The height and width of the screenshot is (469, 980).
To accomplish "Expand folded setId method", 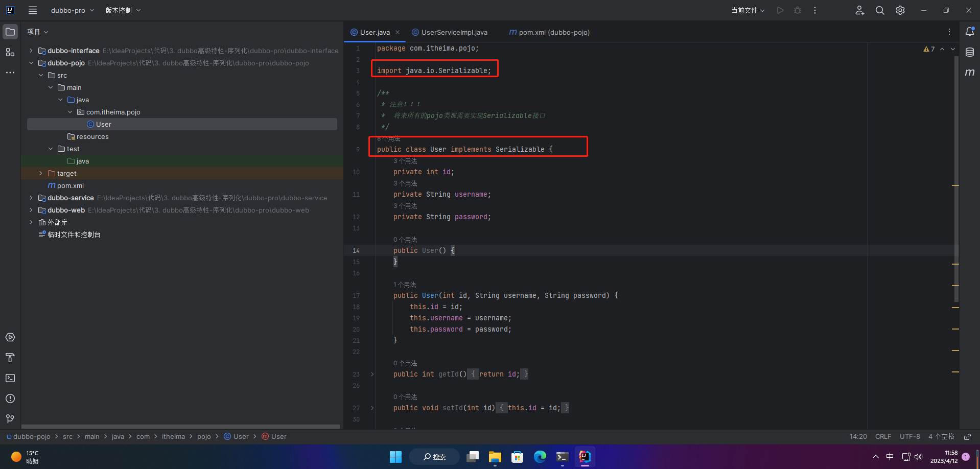I will [x=372, y=408].
